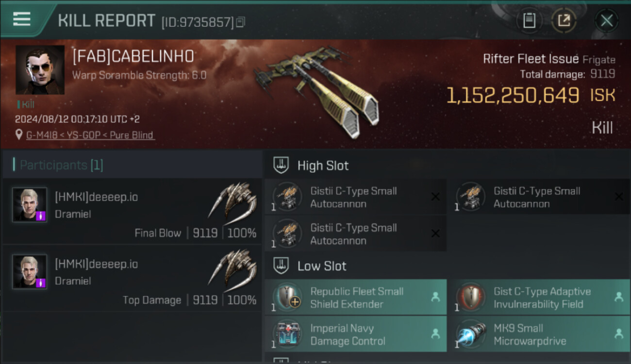This screenshot has width=631, height=364.
Task: Select the Participants tab header
Action: coord(61,165)
